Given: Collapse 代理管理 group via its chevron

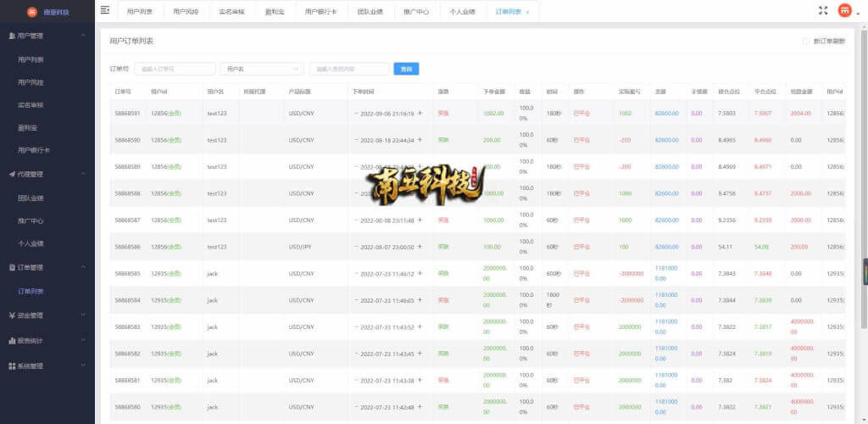Looking at the screenshot, I should [83, 174].
